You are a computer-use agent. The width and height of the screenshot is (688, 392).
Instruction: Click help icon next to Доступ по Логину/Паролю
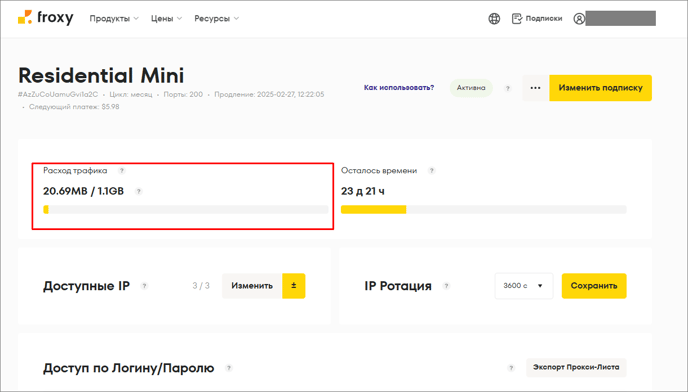pos(229,368)
